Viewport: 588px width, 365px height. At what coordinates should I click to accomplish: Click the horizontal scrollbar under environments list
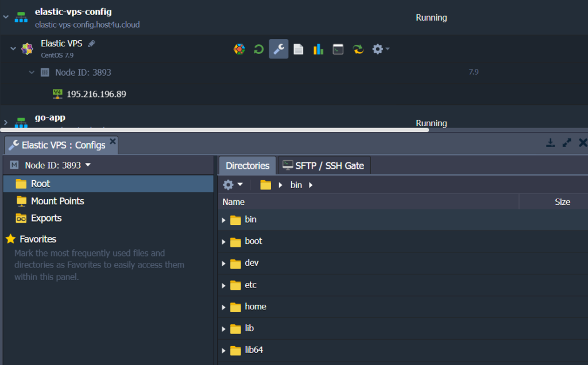tap(214, 130)
